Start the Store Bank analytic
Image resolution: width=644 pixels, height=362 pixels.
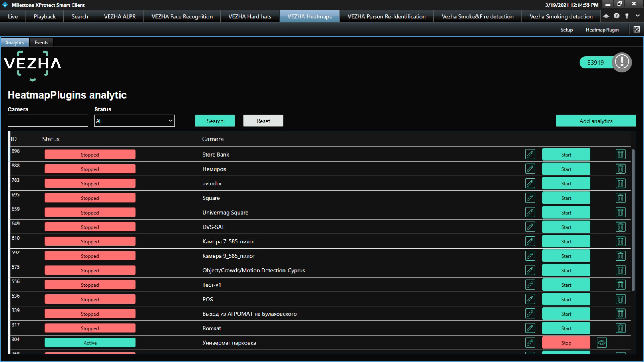pos(566,155)
